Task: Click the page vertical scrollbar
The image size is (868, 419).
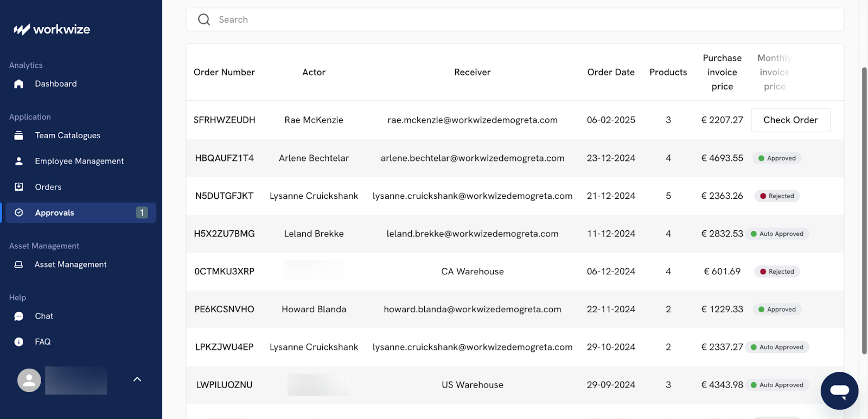Action: click(864, 211)
